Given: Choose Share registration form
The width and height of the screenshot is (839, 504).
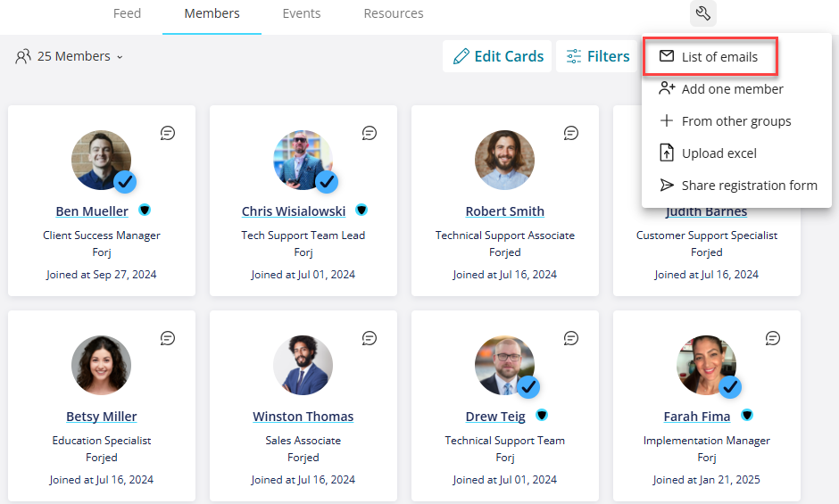Looking at the screenshot, I should coord(738,186).
